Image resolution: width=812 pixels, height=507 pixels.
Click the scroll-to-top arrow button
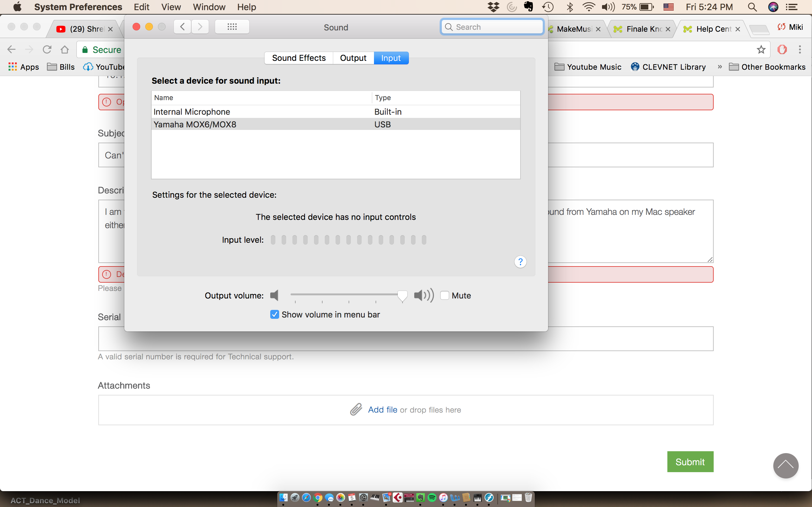[x=785, y=466]
